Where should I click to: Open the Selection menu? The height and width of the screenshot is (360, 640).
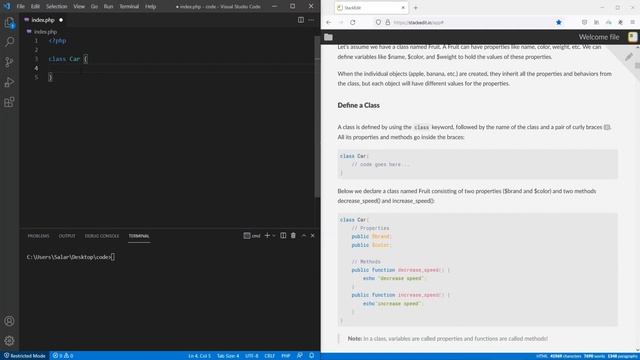56,7
